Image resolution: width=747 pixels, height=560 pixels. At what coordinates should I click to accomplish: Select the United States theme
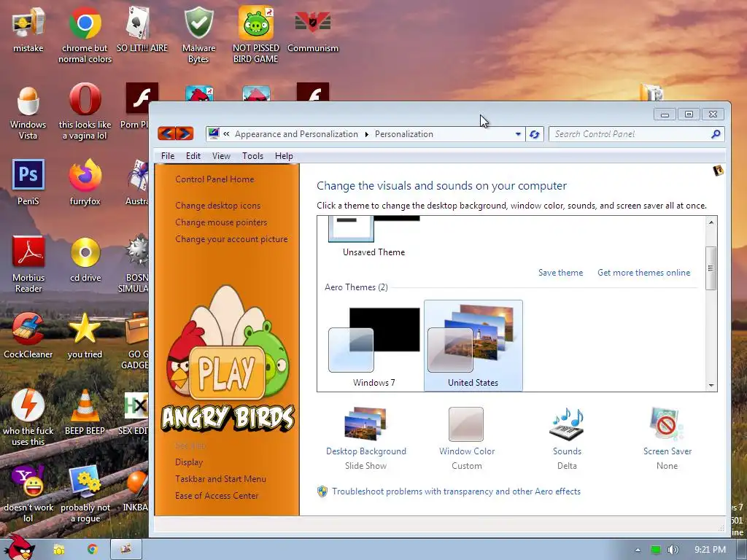[473, 346]
